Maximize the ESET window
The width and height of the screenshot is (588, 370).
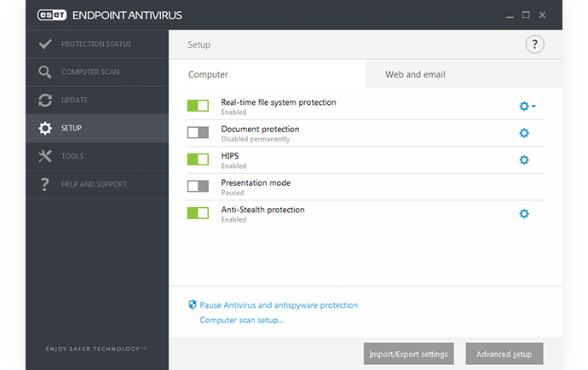pos(526,15)
